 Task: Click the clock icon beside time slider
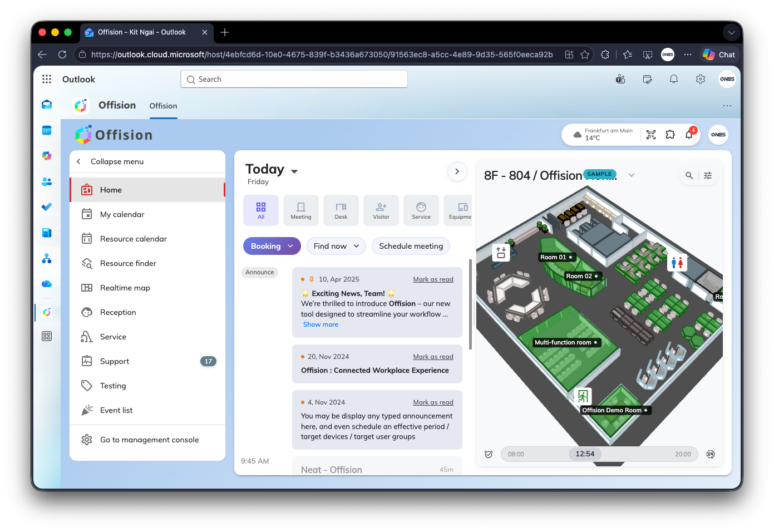click(489, 454)
